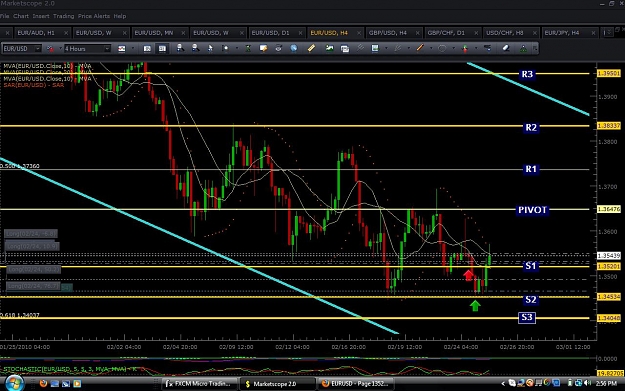This screenshot has height=391, width=625.
Task: Expand the chart type options arrow
Action: tap(133, 49)
